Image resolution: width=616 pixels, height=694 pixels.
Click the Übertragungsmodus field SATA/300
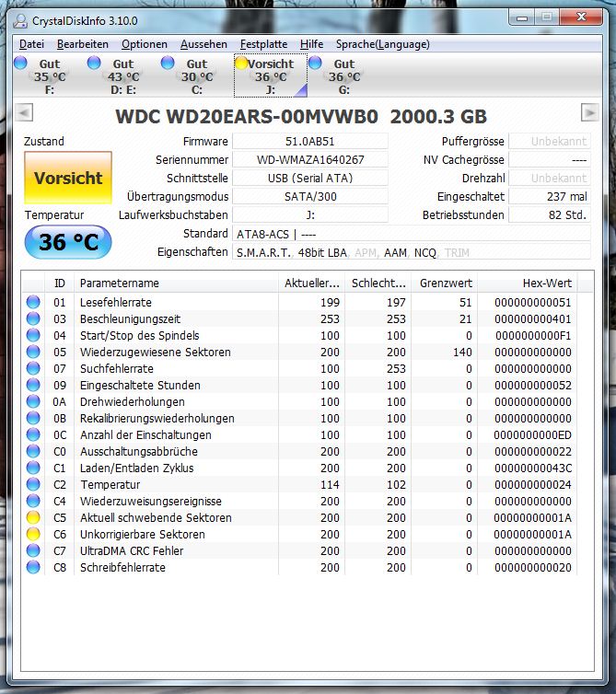tap(310, 197)
